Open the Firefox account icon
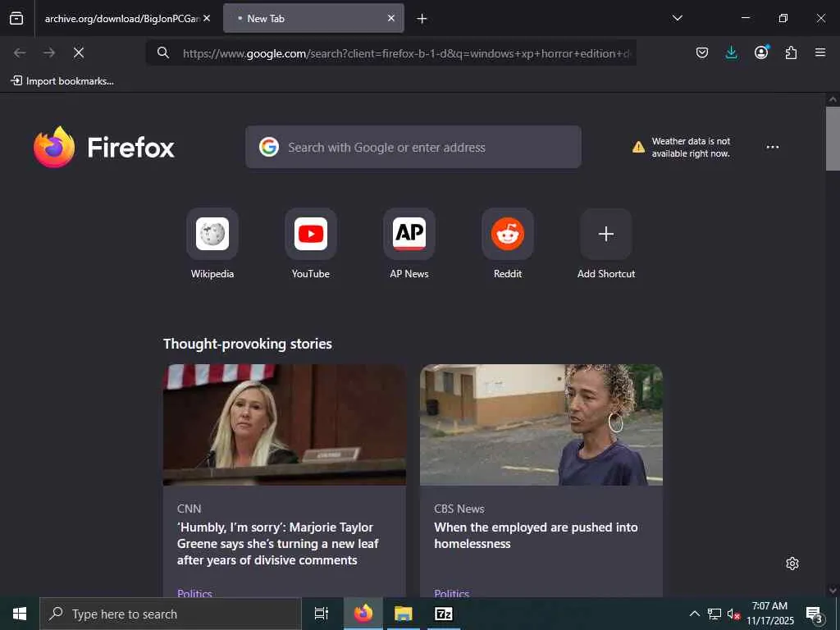 pos(761,52)
